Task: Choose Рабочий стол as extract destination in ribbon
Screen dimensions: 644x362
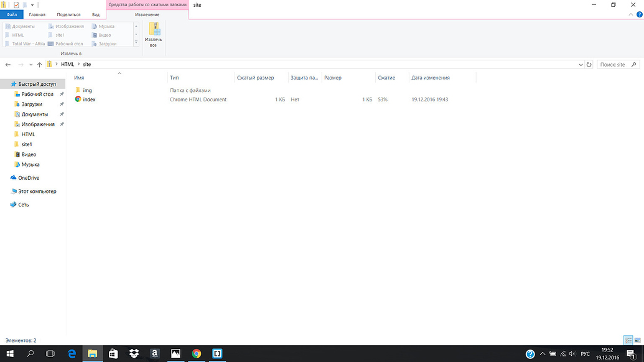Action: pyautogui.click(x=66, y=44)
